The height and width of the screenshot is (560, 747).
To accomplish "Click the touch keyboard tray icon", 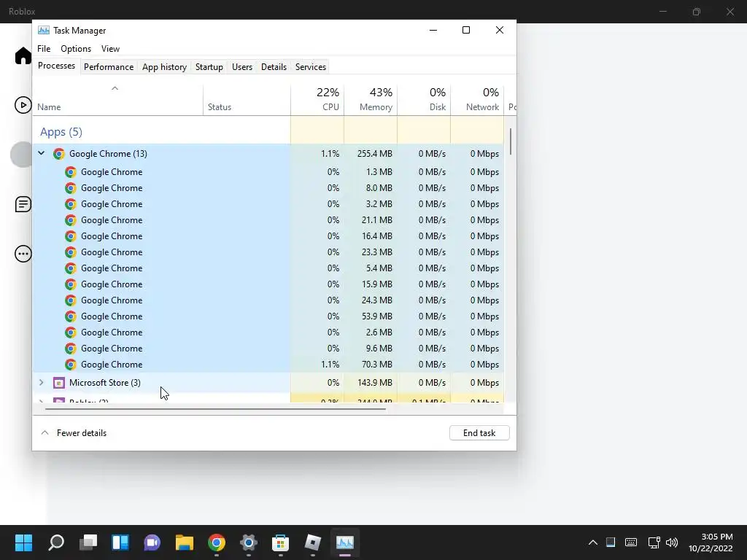I will tap(631, 542).
